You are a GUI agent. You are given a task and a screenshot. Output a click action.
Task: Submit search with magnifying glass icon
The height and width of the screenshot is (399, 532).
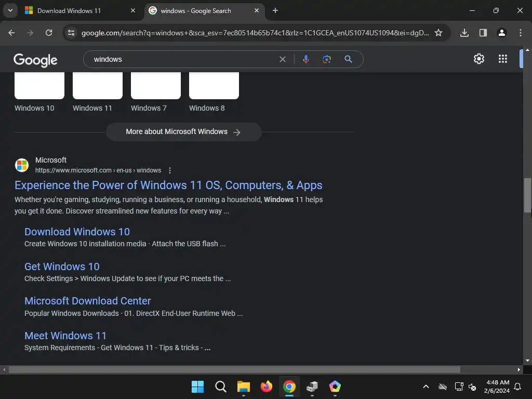[x=348, y=59]
